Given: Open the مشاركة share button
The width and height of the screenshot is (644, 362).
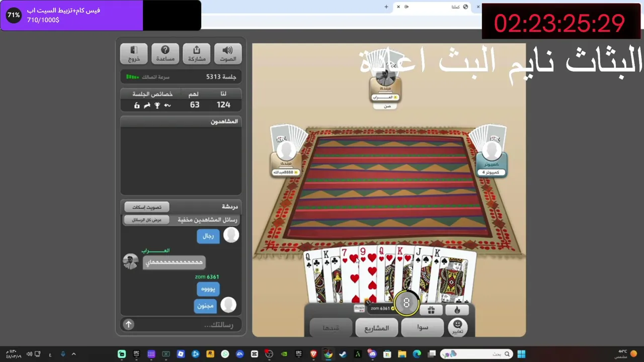Looking at the screenshot, I should coord(197,53).
